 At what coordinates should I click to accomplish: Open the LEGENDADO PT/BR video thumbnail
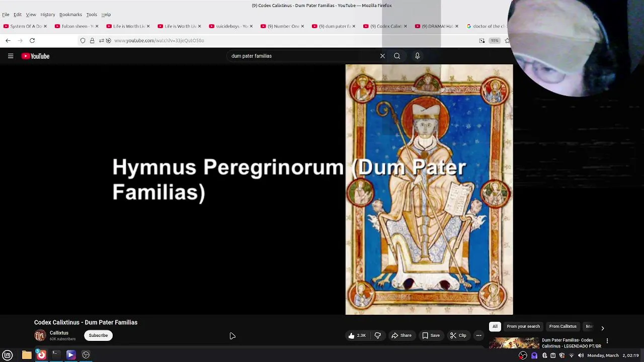point(514,343)
